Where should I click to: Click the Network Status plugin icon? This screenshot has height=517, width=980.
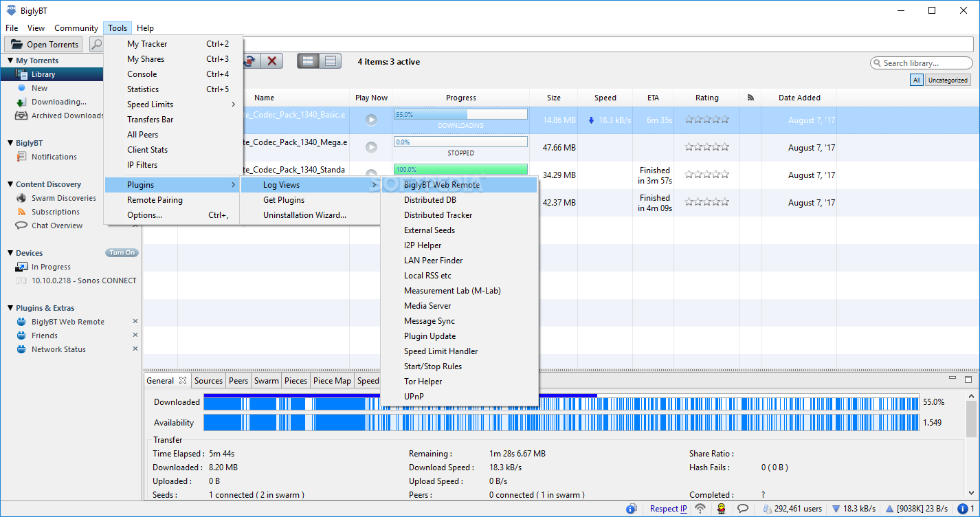point(22,349)
